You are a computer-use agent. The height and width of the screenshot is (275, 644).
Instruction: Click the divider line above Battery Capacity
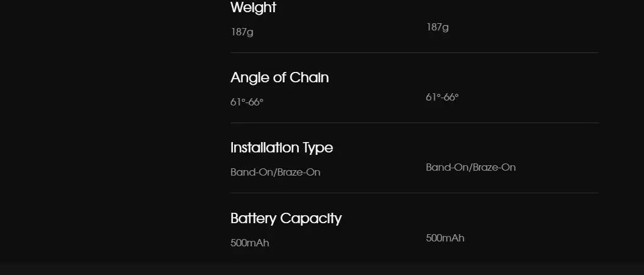tap(414, 193)
